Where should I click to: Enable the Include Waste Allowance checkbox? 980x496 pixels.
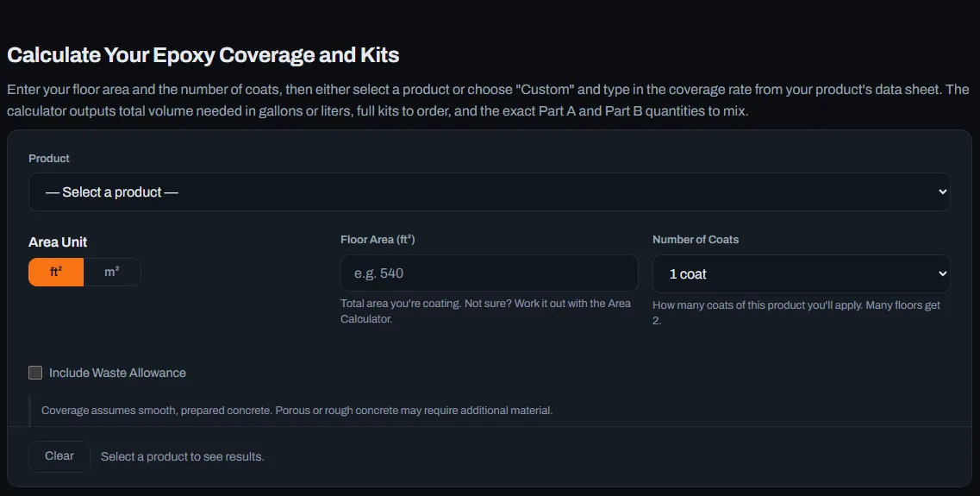tap(35, 373)
